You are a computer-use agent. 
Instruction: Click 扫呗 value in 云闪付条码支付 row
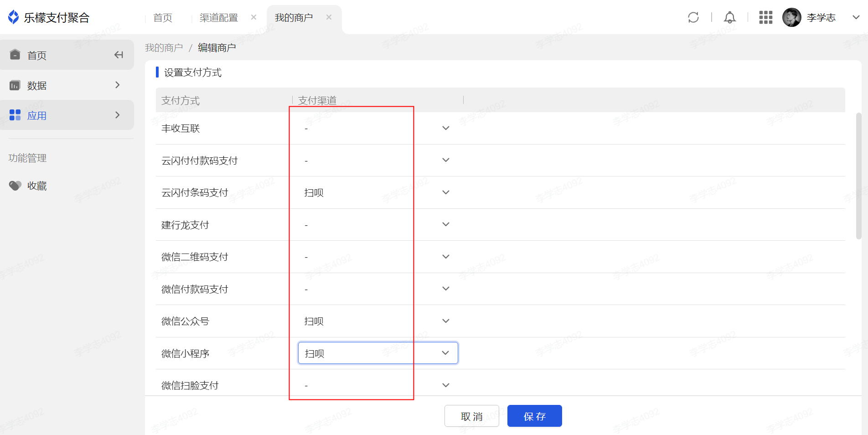pos(314,192)
